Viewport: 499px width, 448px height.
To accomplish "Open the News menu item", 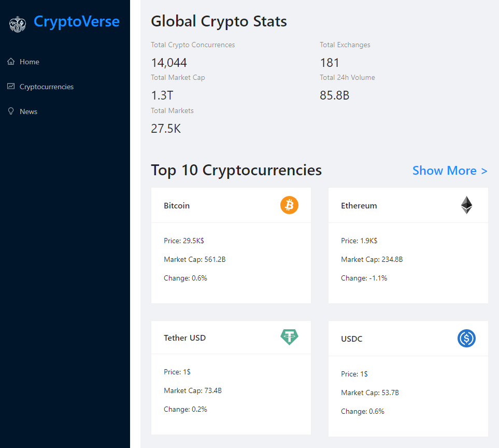I will [x=28, y=111].
